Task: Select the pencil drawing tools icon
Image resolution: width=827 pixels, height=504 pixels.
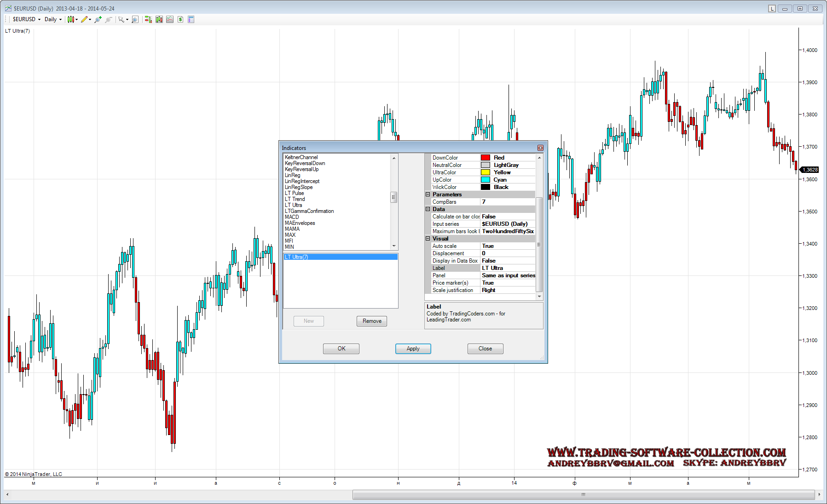Action: 84,19
